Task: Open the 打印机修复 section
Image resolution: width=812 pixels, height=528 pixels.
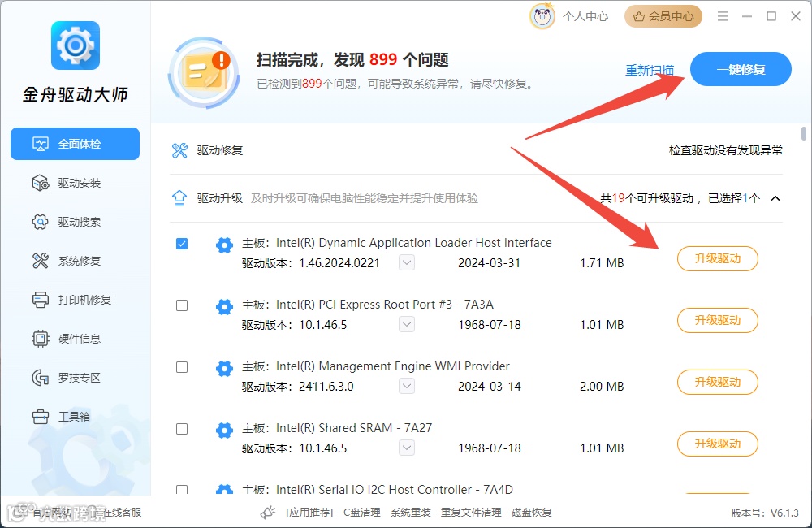Action: pos(75,300)
